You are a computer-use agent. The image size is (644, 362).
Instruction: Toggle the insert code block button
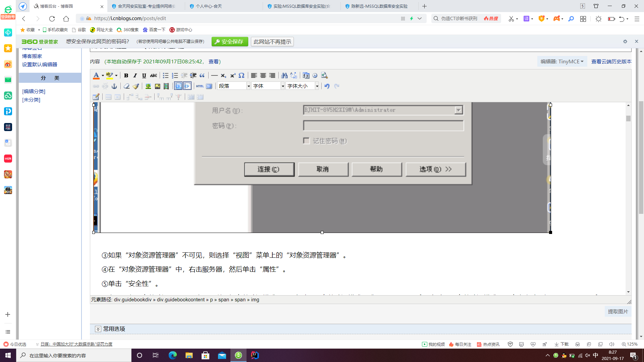[178, 86]
